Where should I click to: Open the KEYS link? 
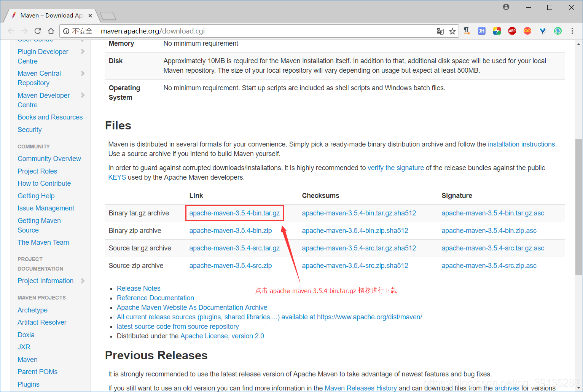tap(117, 177)
